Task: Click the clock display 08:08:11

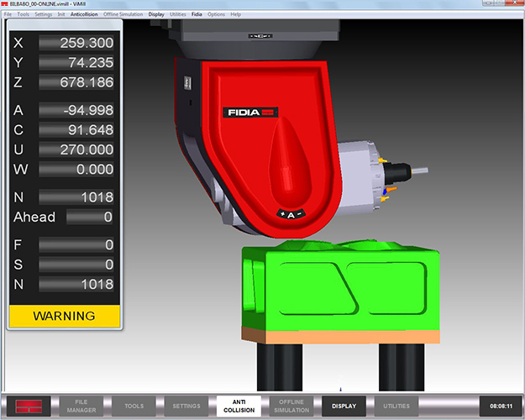Action: pyautogui.click(x=499, y=407)
